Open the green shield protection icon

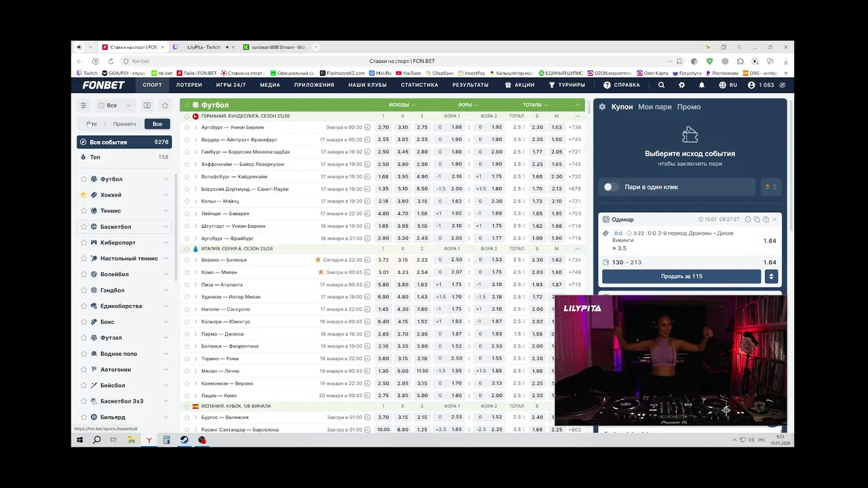coord(709,61)
